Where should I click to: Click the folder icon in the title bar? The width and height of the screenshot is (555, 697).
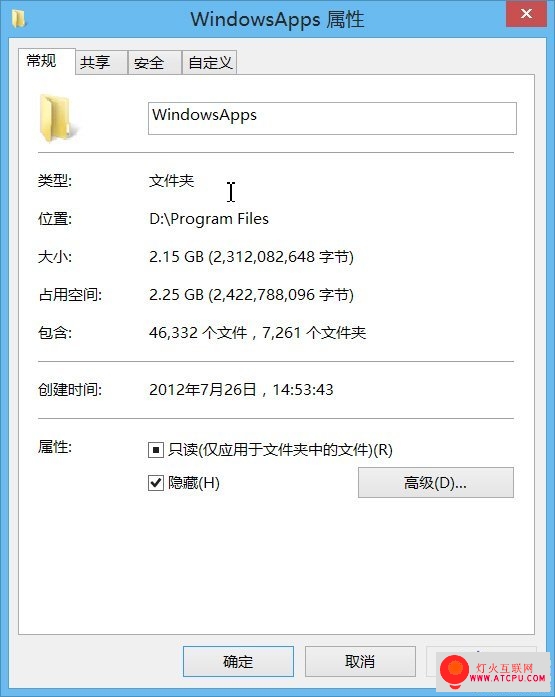(x=19, y=19)
